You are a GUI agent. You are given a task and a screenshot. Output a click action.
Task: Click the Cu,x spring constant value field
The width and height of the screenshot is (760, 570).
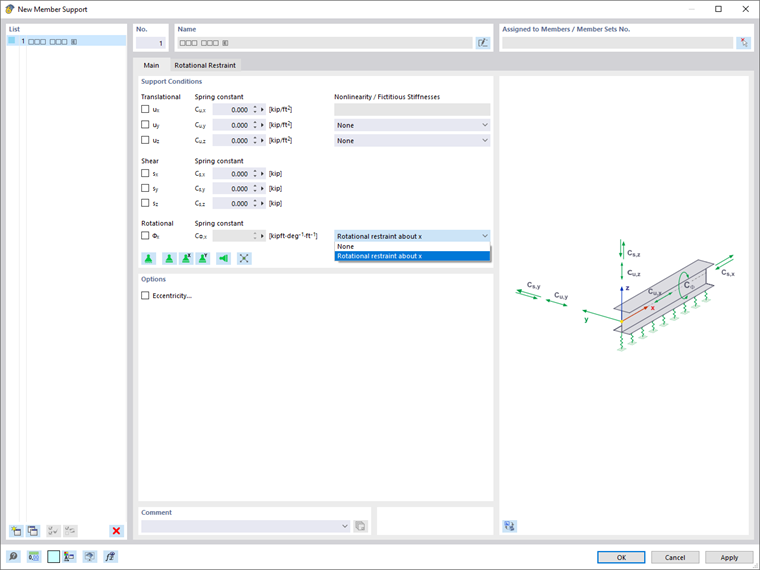coord(232,110)
